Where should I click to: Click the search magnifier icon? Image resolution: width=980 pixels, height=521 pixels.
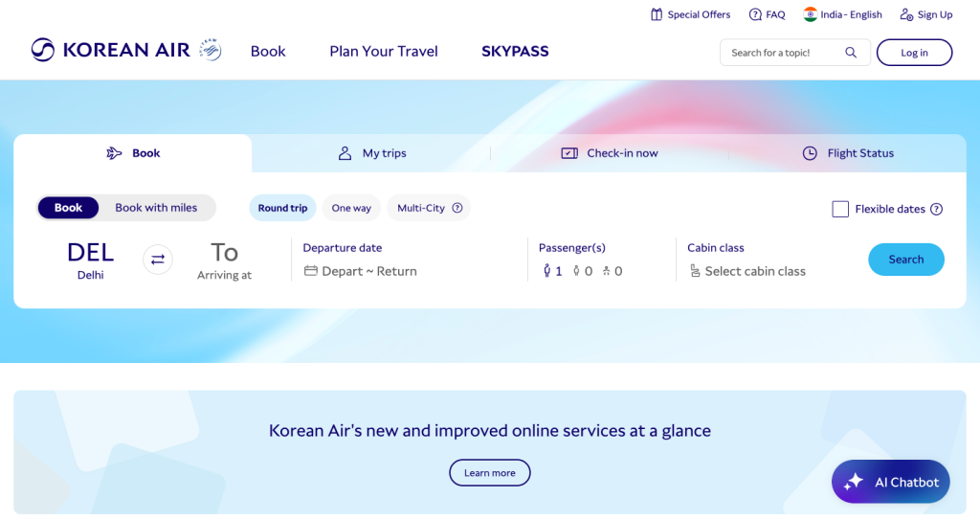[x=851, y=53]
